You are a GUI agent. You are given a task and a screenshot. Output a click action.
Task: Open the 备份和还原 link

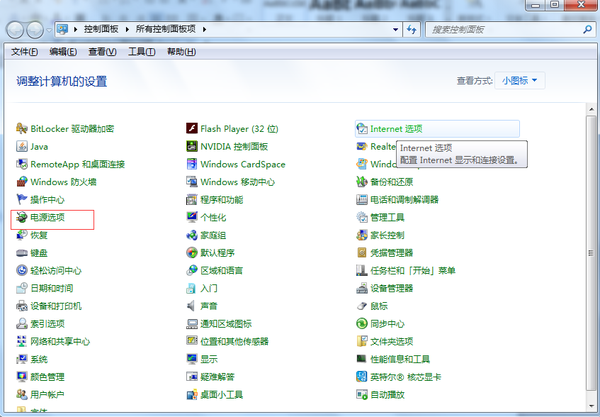click(391, 182)
